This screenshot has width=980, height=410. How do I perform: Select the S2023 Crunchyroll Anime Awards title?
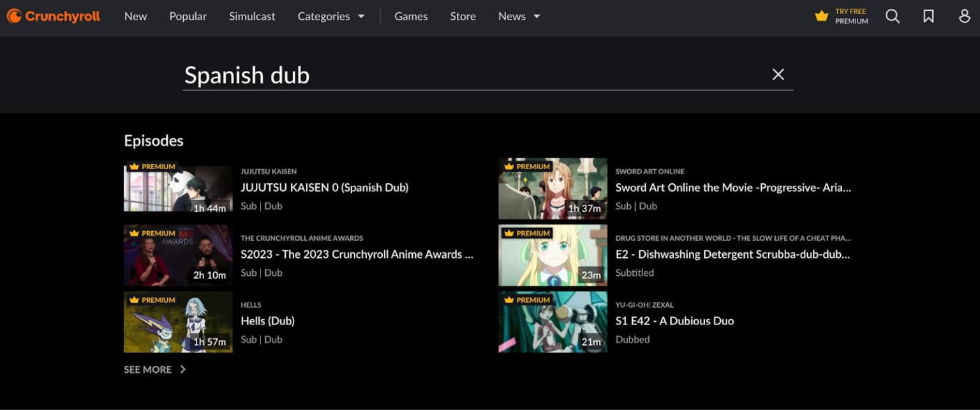coord(357,254)
